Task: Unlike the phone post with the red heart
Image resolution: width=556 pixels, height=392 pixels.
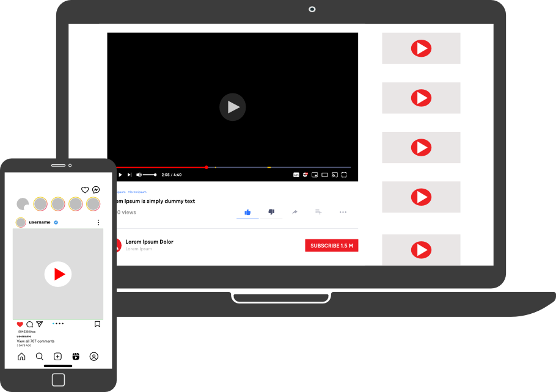Action: (20, 324)
